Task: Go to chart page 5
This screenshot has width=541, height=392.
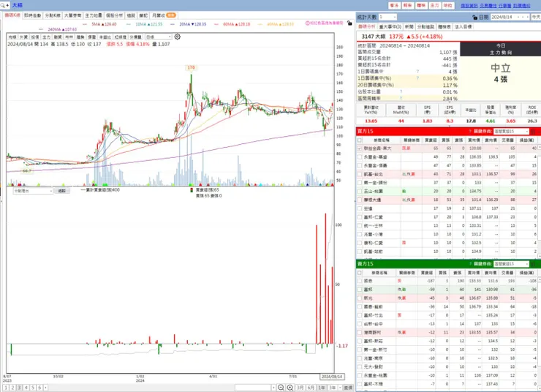Action: coord(33,388)
